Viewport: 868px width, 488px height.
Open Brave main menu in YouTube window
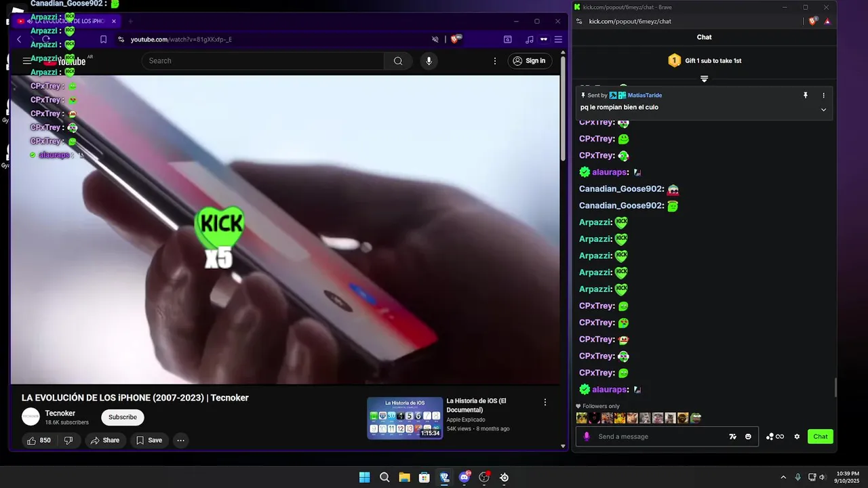coord(558,39)
